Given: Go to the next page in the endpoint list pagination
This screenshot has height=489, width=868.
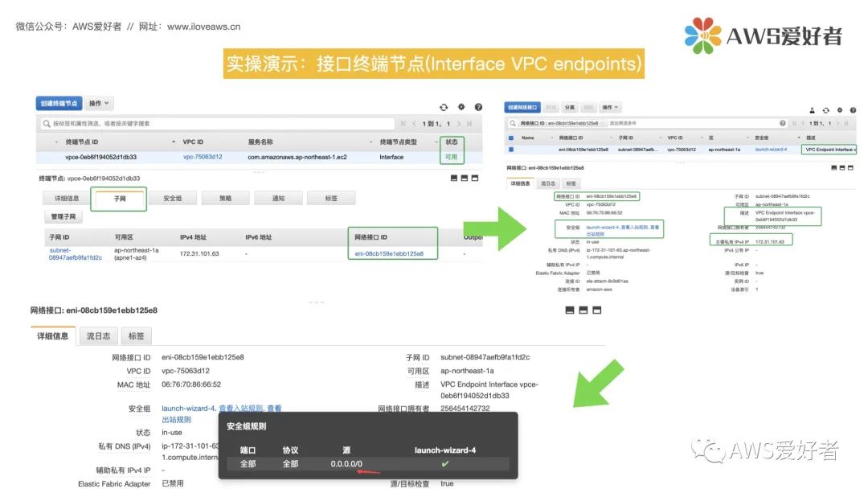Looking at the screenshot, I should pos(458,124).
